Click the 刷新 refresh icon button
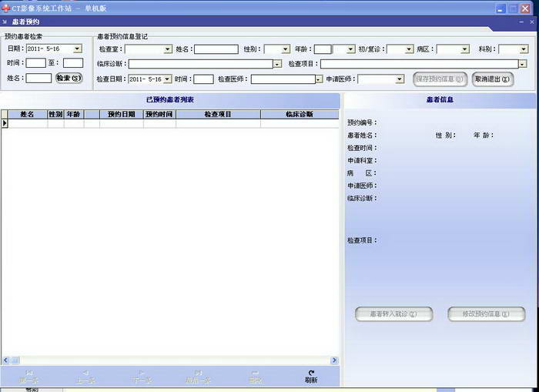 [311, 377]
